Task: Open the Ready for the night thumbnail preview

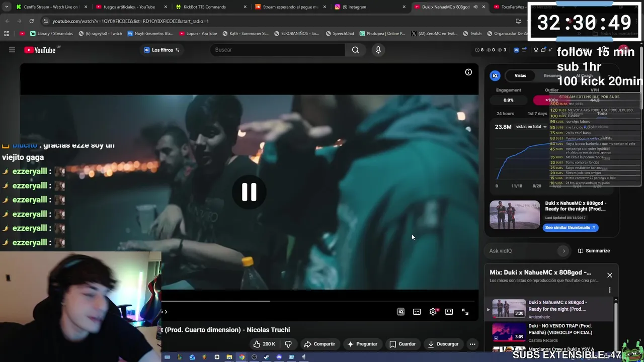Action: 515,215
